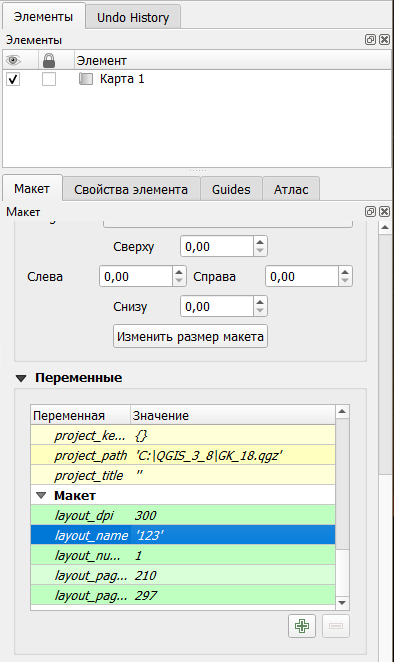Image resolution: width=394 pixels, height=662 pixels.
Task: Click variables table scroll up arrow
Action: [x=342, y=411]
